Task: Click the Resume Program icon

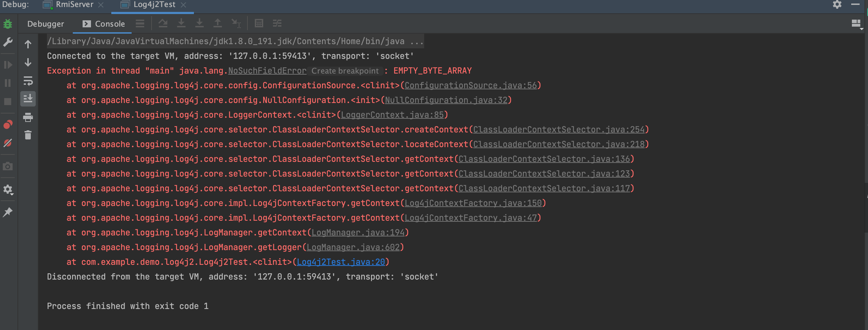Action: 8,65
